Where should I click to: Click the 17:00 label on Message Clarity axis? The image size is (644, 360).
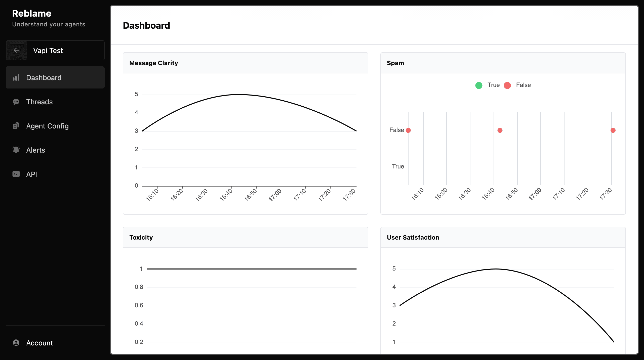click(275, 195)
